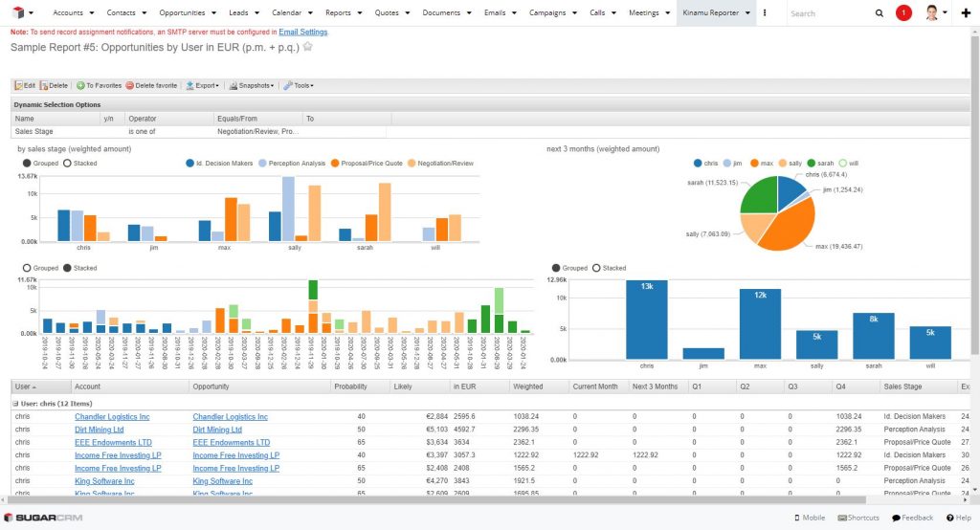980x530 pixels.
Task: Select Stacked for sales stage chart
Action: (80, 164)
